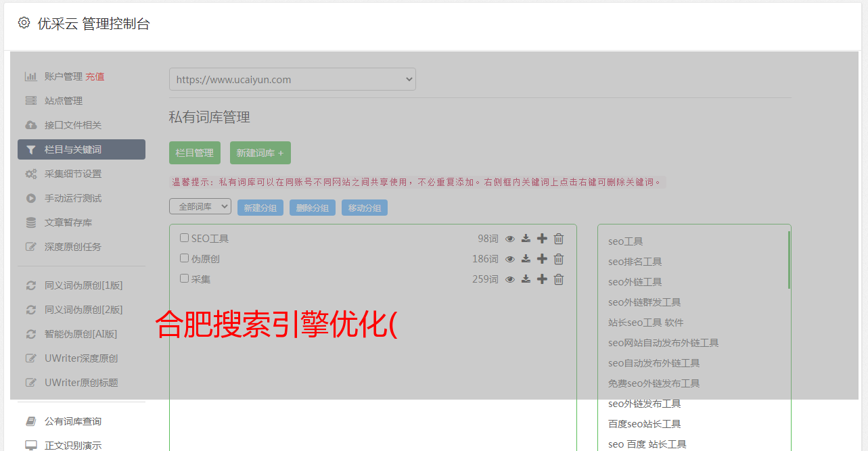
Task: Select keyword seo工具 in right list
Action: 625,241
